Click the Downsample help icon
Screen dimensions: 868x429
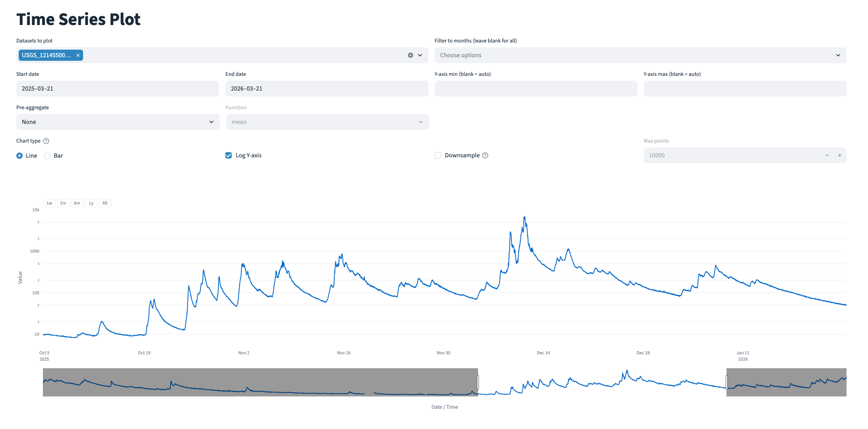click(485, 155)
